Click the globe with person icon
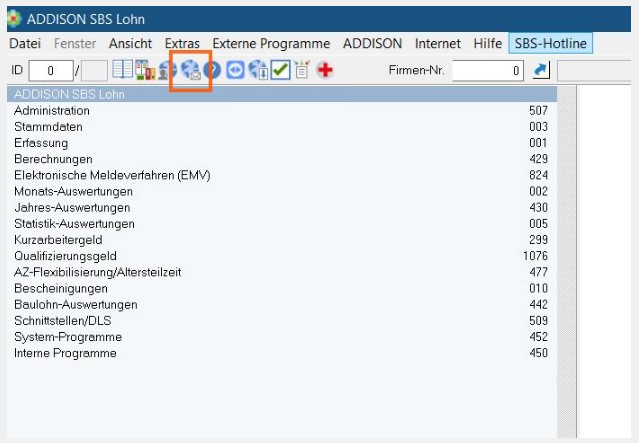 [x=167, y=70]
